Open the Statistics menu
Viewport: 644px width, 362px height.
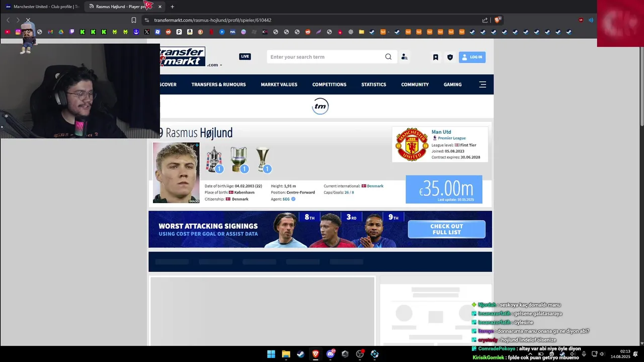click(x=373, y=84)
